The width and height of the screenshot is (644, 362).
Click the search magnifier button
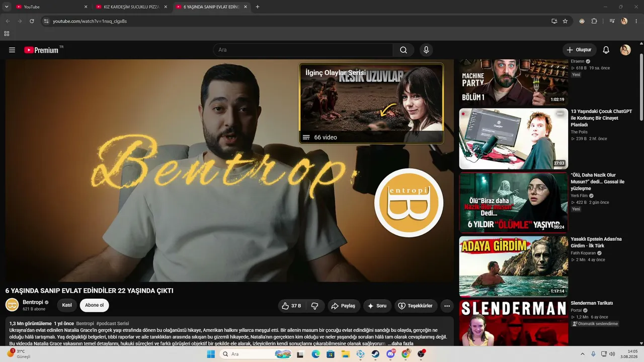[404, 50]
